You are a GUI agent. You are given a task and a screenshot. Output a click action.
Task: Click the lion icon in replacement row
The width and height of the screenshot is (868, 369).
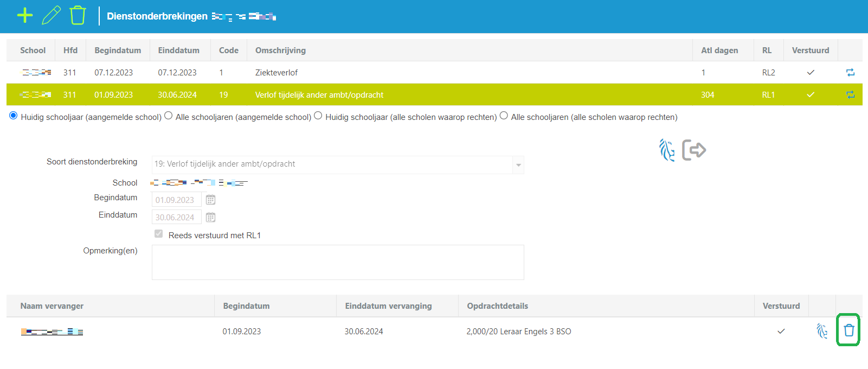[x=822, y=331]
